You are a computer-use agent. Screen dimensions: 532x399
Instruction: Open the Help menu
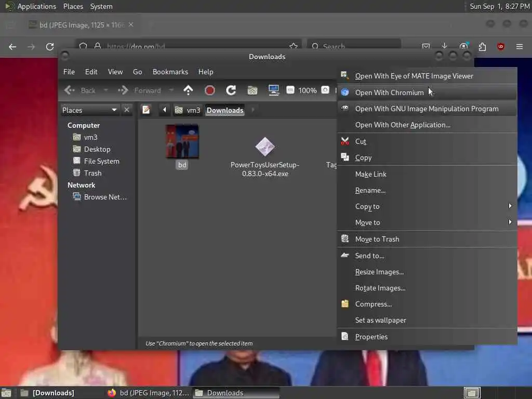(x=206, y=72)
